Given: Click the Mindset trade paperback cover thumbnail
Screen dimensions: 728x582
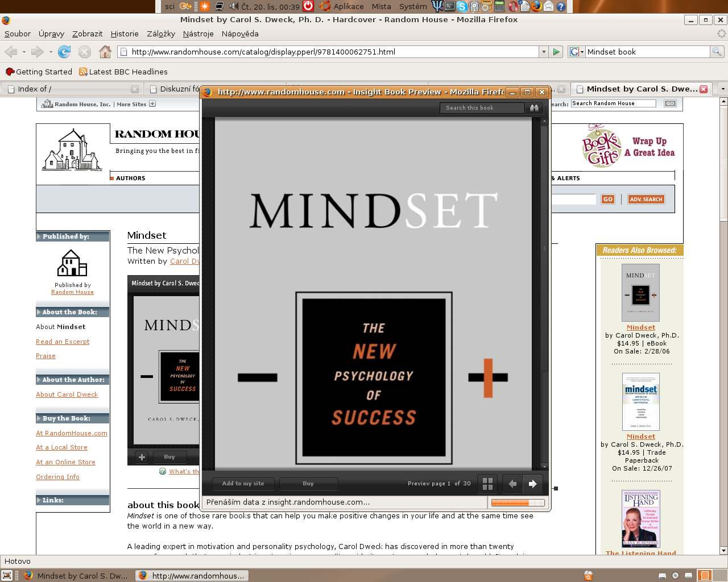Looking at the screenshot, I should point(641,402).
